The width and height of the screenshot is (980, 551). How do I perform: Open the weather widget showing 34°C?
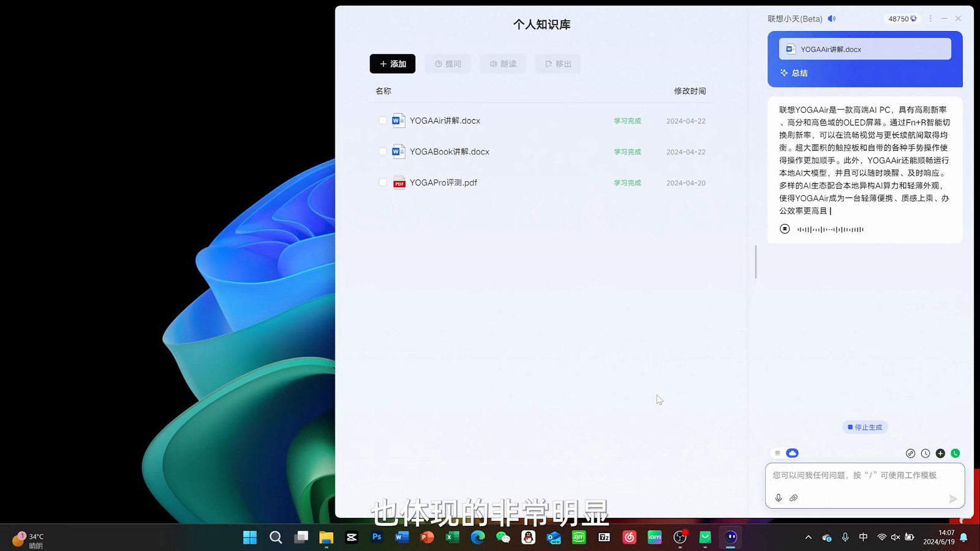tap(28, 540)
